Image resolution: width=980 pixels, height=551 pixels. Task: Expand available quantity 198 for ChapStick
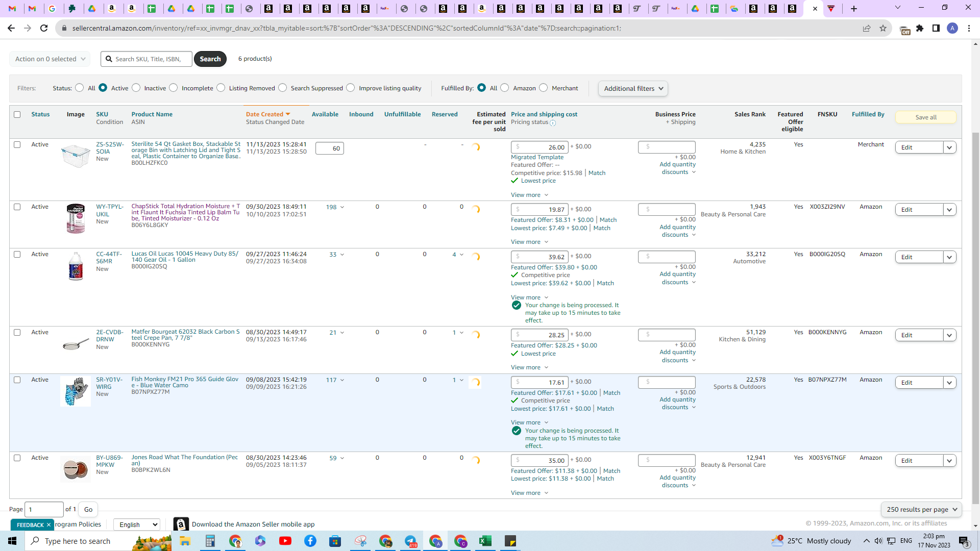[335, 207]
